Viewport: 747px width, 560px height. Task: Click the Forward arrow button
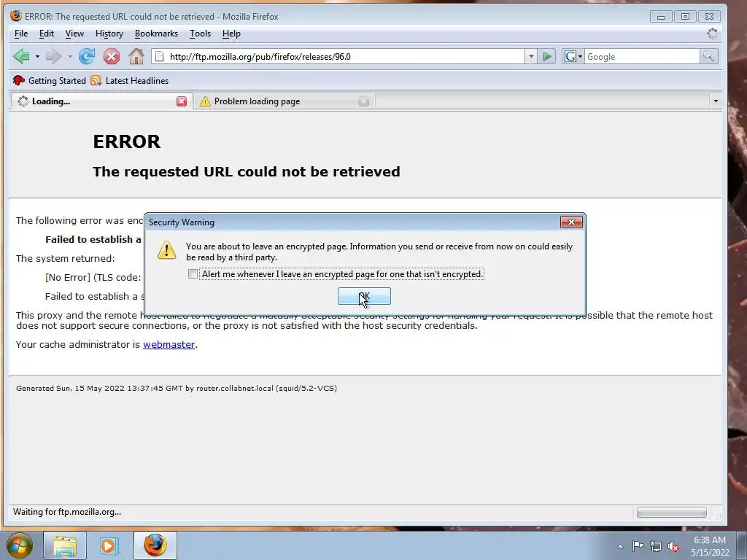click(54, 57)
